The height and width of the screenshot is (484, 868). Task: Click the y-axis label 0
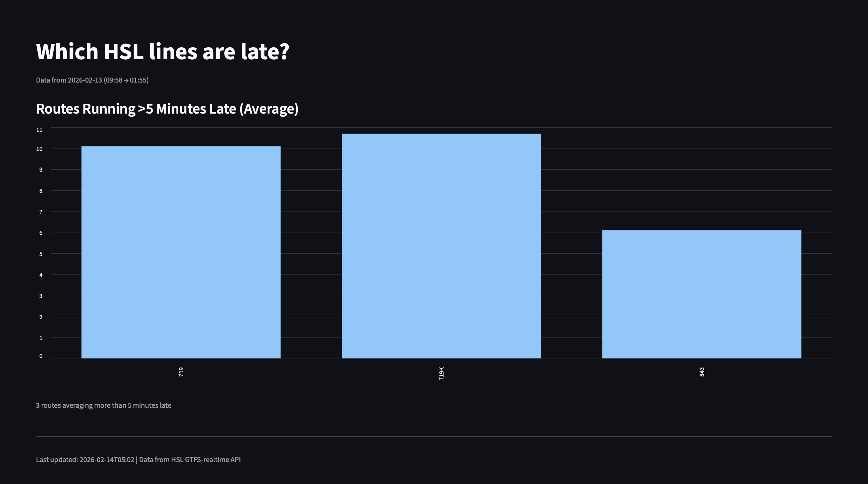[x=41, y=356]
